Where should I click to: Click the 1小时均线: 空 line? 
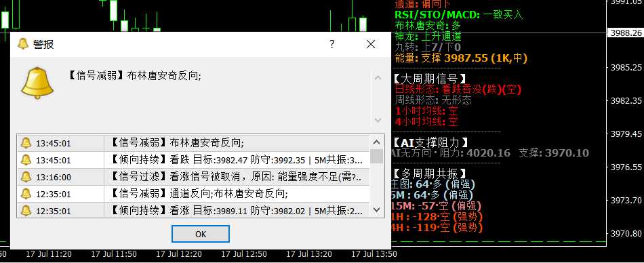point(426,110)
